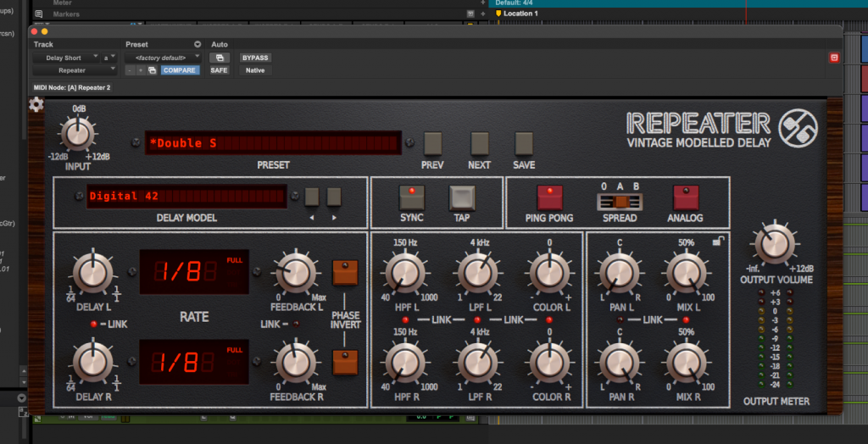Click the automation enable icon under Auto
Viewport: 868px width, 444px height.
[220, 58]
